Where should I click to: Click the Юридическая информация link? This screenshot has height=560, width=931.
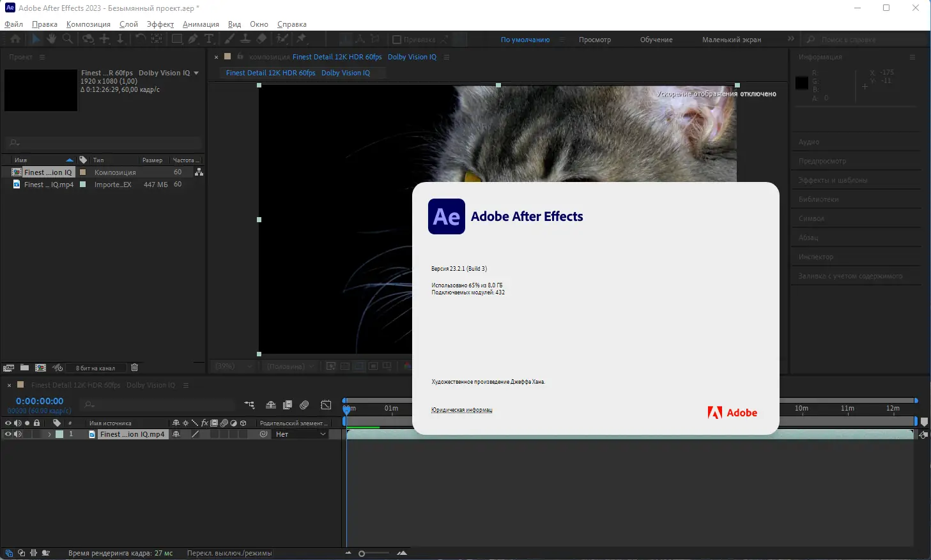pyautogui.click(x=462, y=410)
